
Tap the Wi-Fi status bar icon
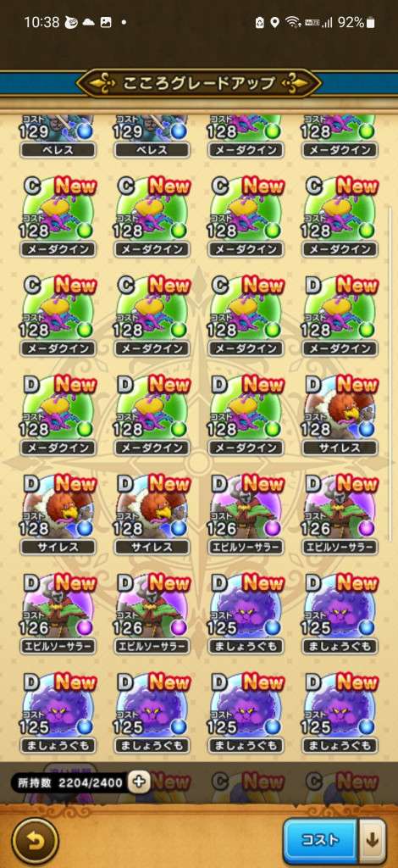[x=292, y=23]
